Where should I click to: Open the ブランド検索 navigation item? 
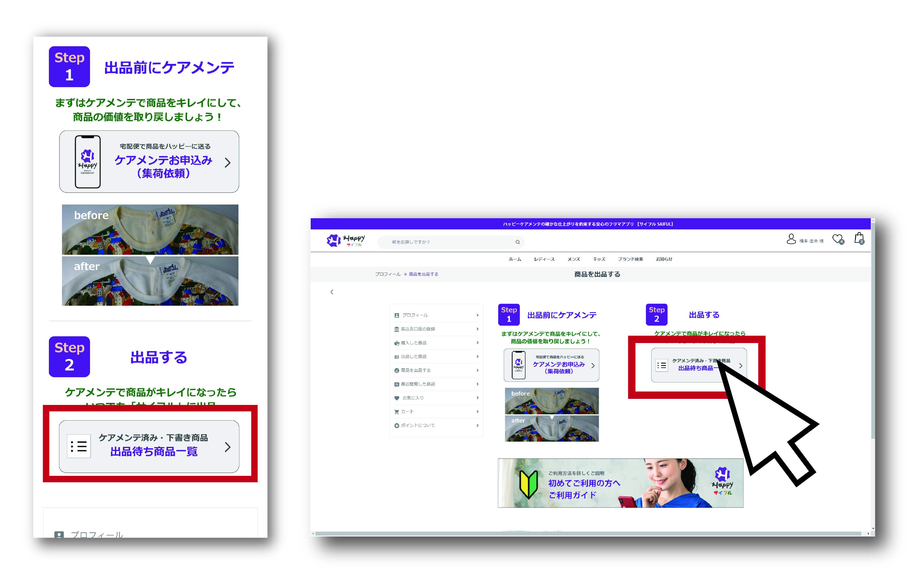pos(630,259)
